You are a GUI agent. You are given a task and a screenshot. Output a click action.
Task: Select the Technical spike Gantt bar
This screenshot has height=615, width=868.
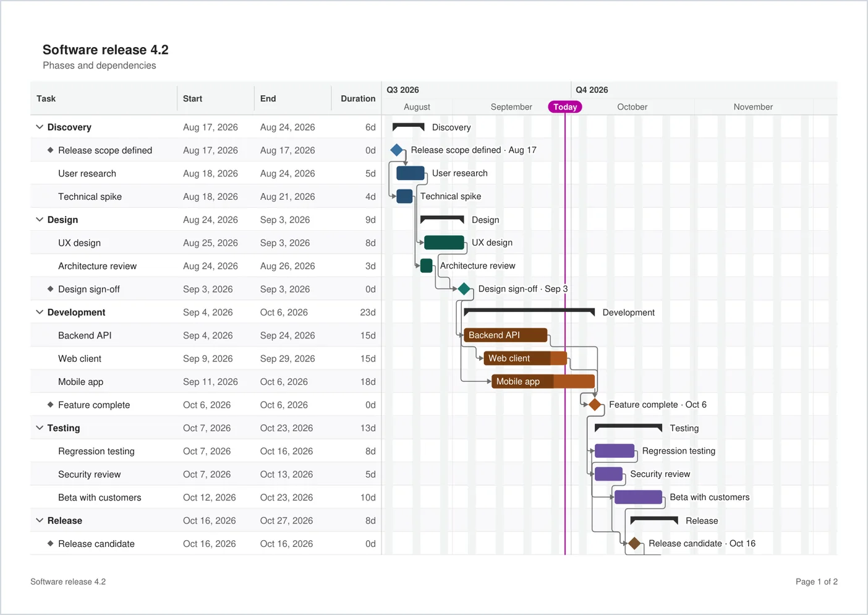pos(404,196)
